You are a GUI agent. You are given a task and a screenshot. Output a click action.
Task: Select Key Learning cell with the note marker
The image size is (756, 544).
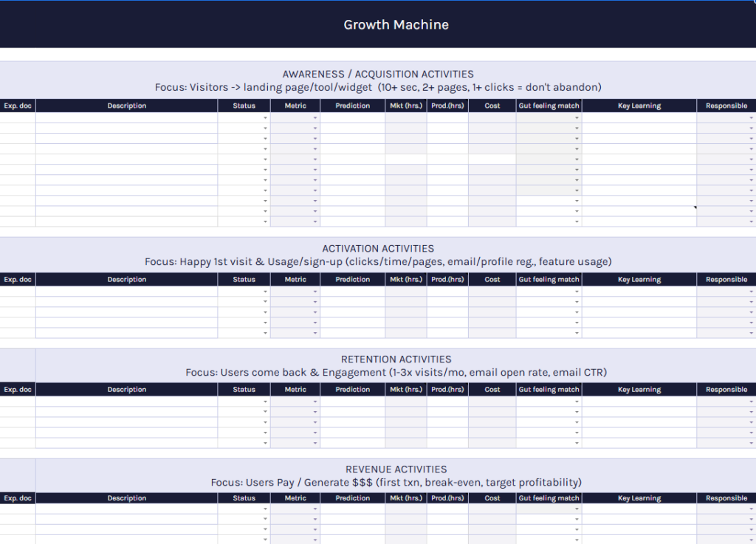[639, 211]
